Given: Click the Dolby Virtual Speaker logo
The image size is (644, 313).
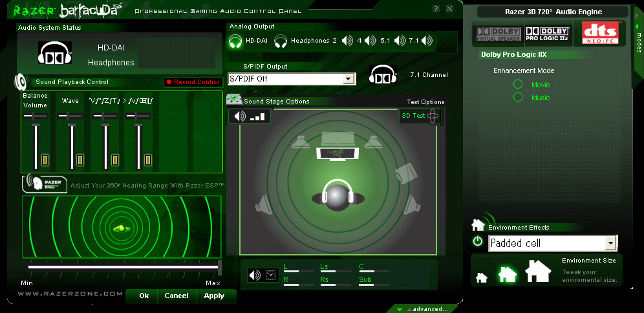Looking at the screenshot, I should point(499,34).
